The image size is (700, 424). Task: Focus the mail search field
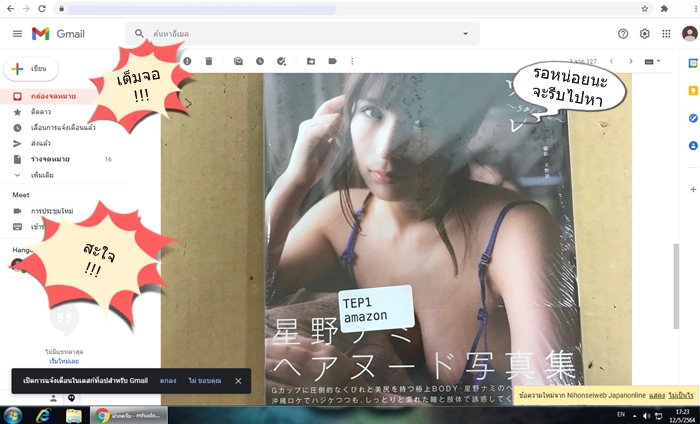pyautogui.click(x=304, y=33)
